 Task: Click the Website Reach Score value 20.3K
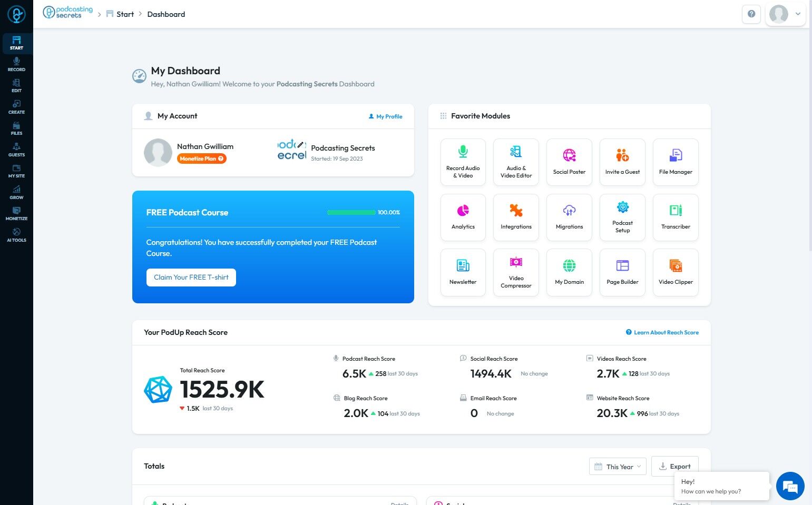click(612, 413)
